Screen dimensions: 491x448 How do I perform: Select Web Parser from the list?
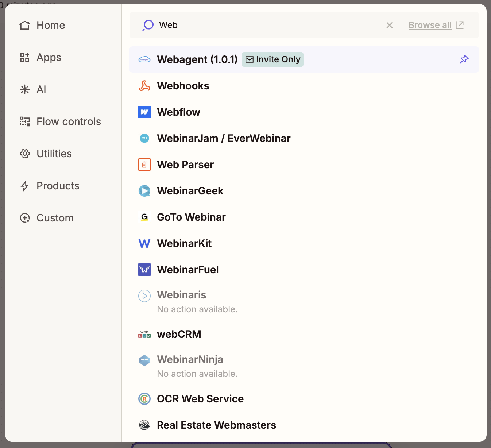tap(304, 165)
